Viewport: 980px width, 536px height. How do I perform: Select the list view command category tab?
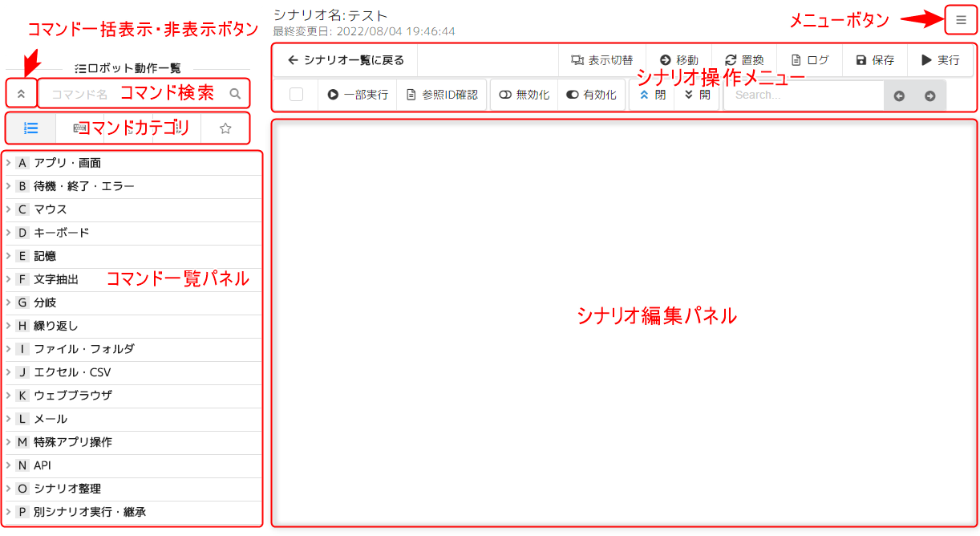click(31, 128)
